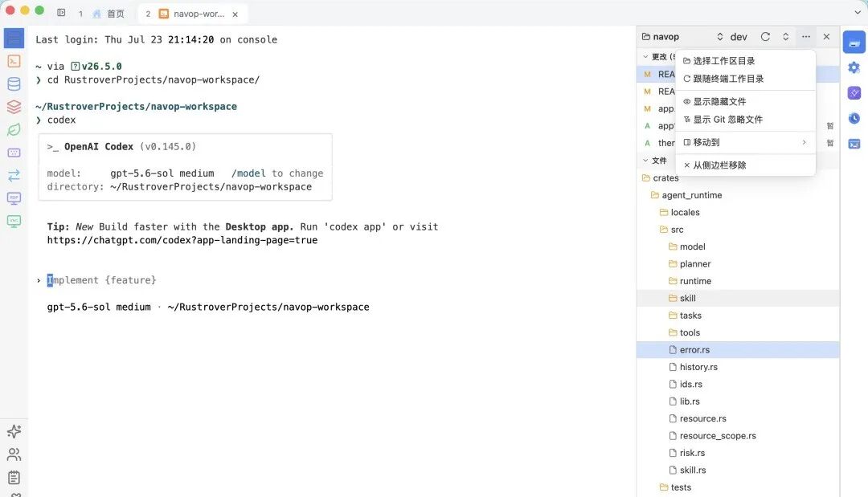Collapse the agent_runtime folder
Image resolution: width=868 pixels, height=497 pixels.
click(738, 195)
